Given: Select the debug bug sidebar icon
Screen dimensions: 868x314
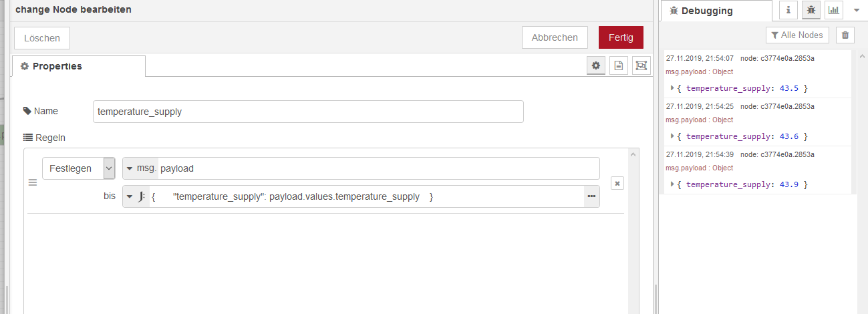Looking at the screenshot, I should point(811,10).
